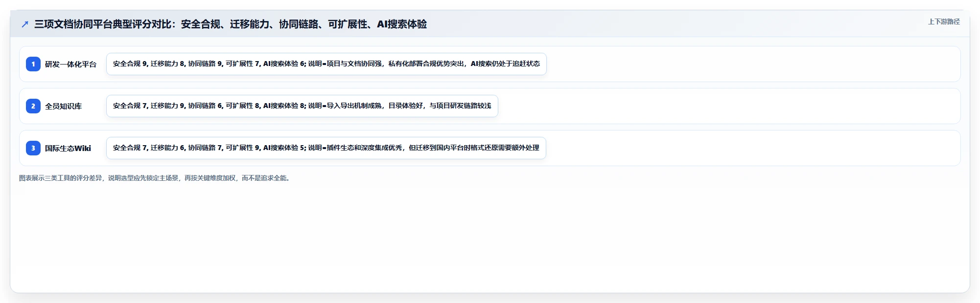980x303 pixels.
Task: Select the number 2 badge
Action: point(33,106)
